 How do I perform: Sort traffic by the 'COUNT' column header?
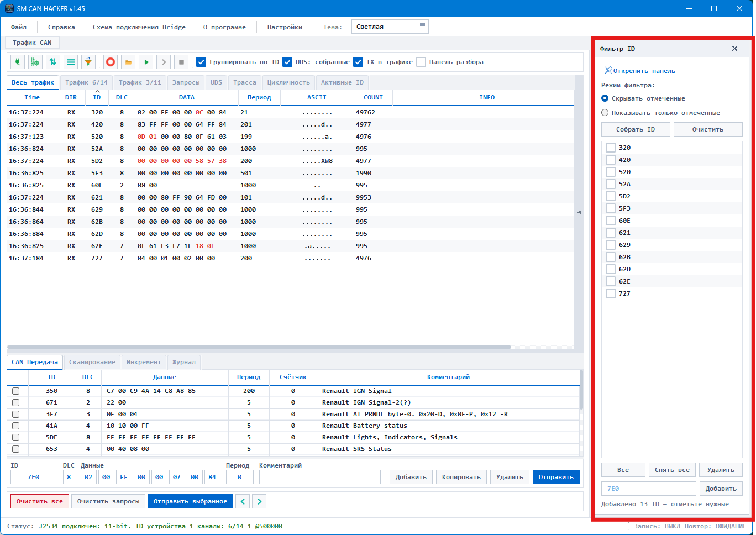373,97
